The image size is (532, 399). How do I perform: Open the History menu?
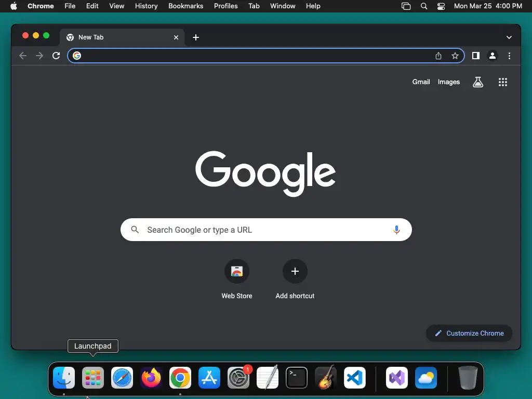pyautogui.click(x=146, y=6)
